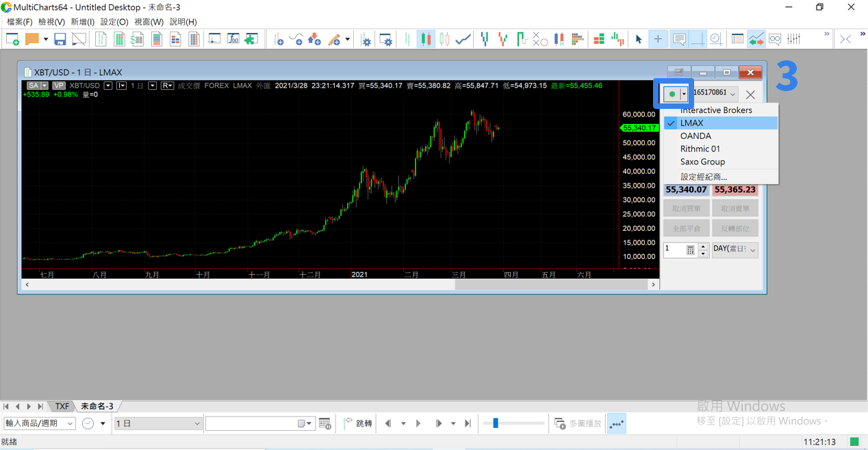Open the quantity calculator icon
868x450 pixels.
coord(691,250)
